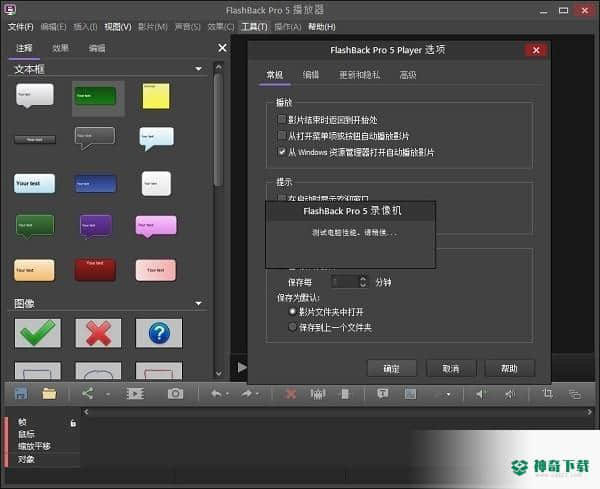Image resolution: width=600 pixels, height=489 pixels.
Task: Pick the orange text box style
Action: (x=34, y=270)
